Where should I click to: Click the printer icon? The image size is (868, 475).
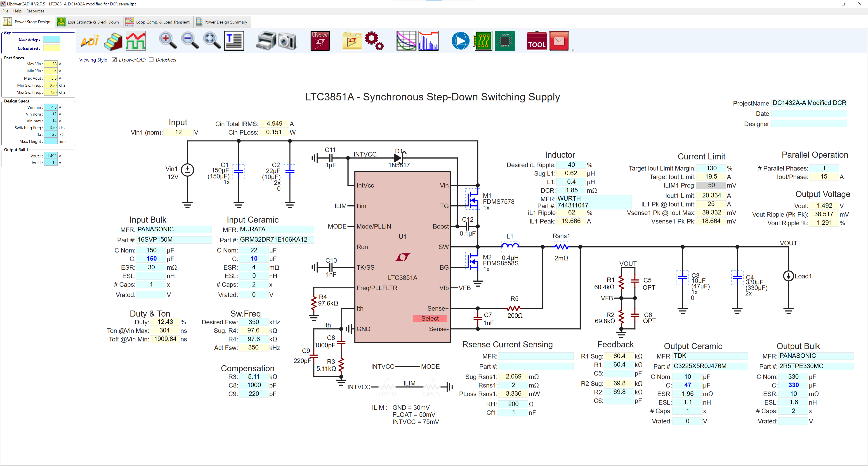point(266,41)
